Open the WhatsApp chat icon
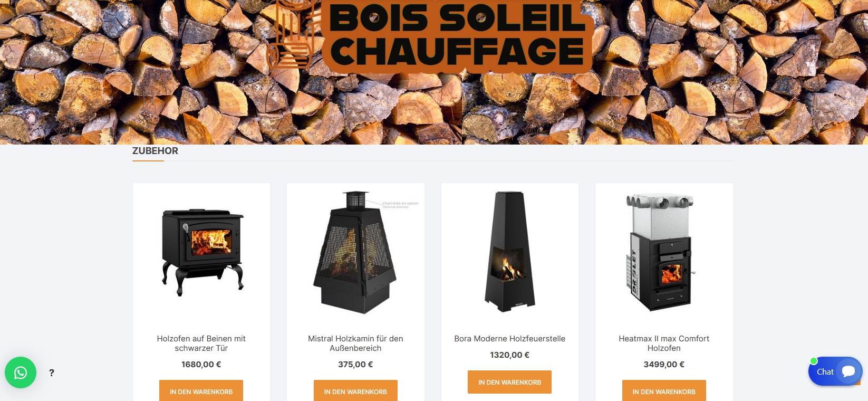Viewport: 868px width, 401px height. pyautogui.click(x=21, y=373)
